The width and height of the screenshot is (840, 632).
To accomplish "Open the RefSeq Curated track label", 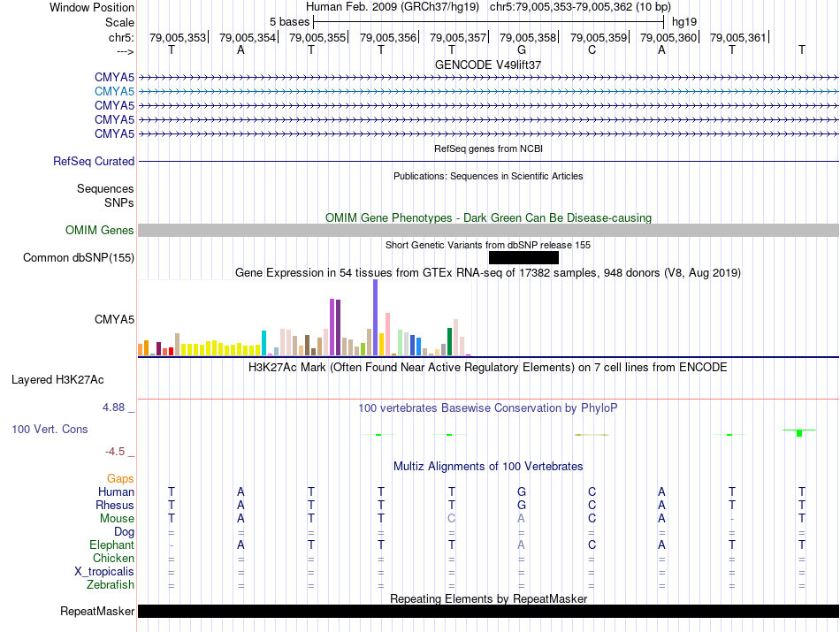I will pyautogui.click(x=94, y=162).
